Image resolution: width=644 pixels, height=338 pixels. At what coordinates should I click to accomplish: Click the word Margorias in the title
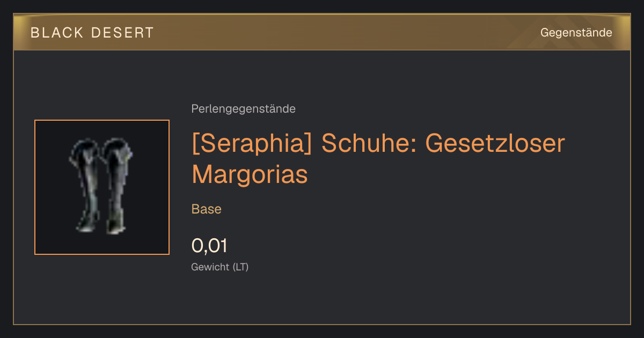point(250,174)
